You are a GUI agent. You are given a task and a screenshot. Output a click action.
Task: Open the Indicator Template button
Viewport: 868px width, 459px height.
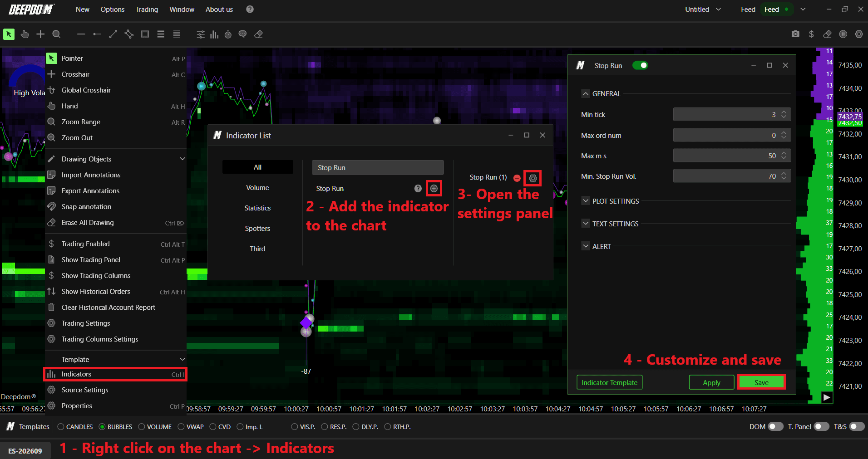point(609,382)
